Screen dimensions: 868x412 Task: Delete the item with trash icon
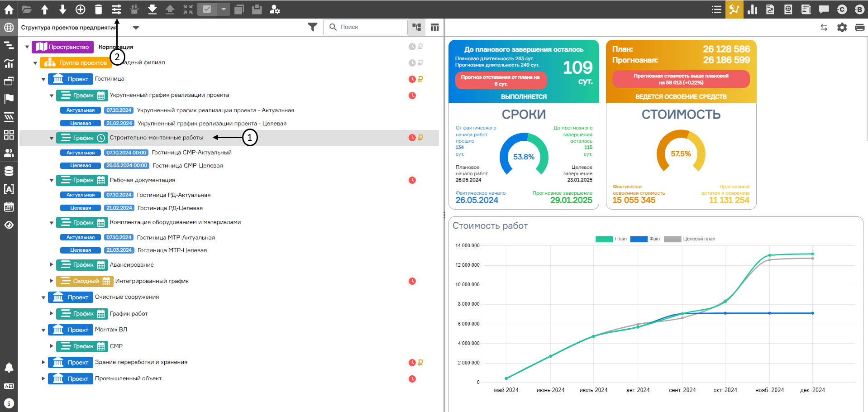click(x=99, y=9)
